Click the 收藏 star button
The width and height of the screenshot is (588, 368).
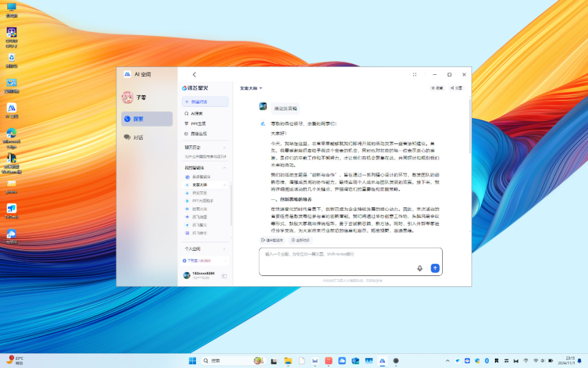click(x=437, y=88)
